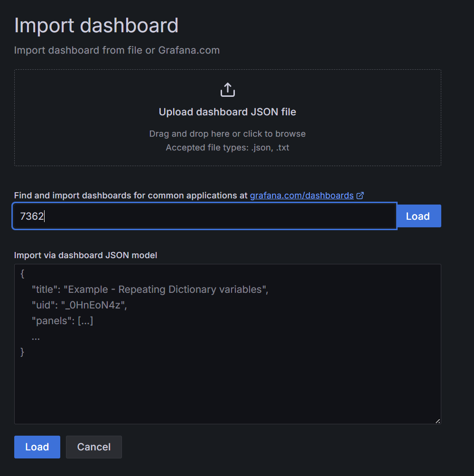The height and width of the screenshot is (476, 474).
Task: Focus the dashboard ID input containing 7362
Action: pos(204,216)
